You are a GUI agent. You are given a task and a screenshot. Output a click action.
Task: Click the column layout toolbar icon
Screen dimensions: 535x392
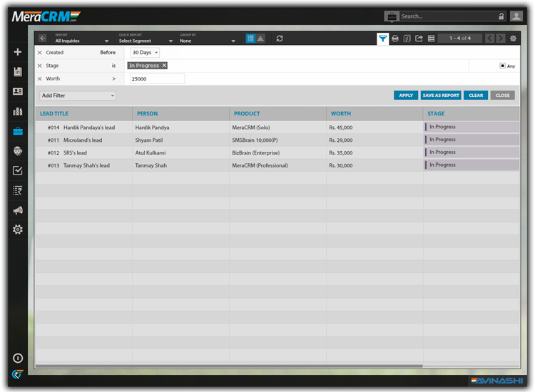click(x=432, y=38)
